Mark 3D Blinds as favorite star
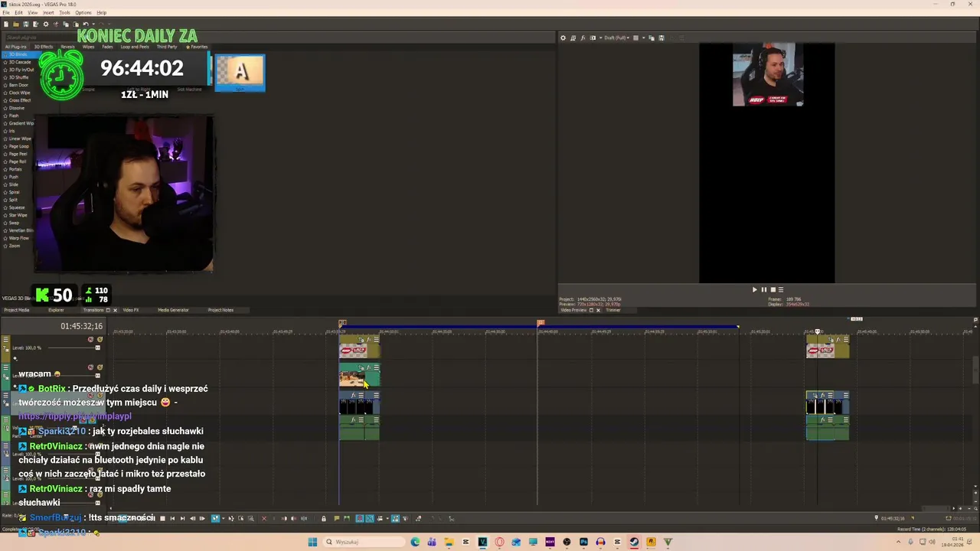This screenshot has height=551, width=980. 5,54
